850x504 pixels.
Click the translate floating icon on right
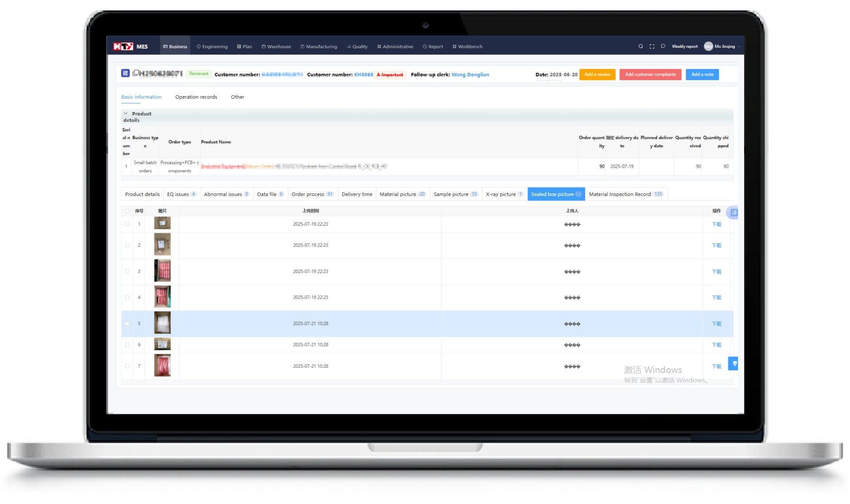[x=734, y=213]
